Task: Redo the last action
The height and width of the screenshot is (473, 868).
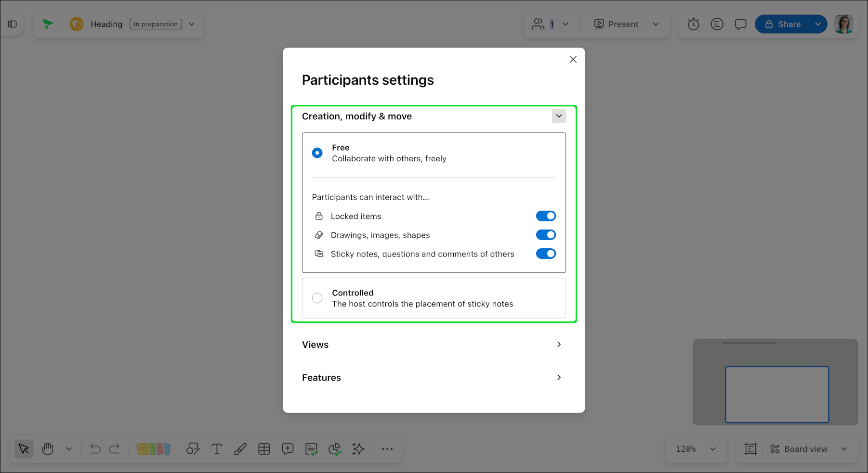Action: (114, 449)
